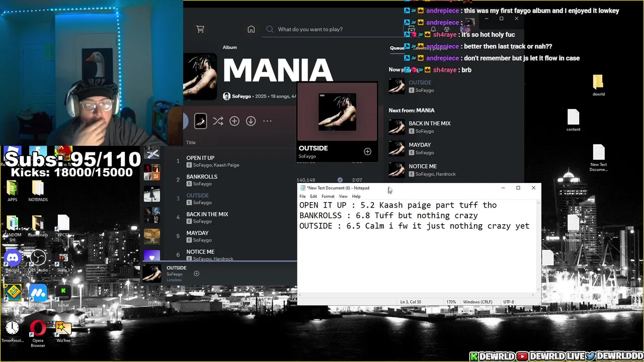Toggle shuffle for the MANIA album

pyautogui.click(x=218, y=121)
